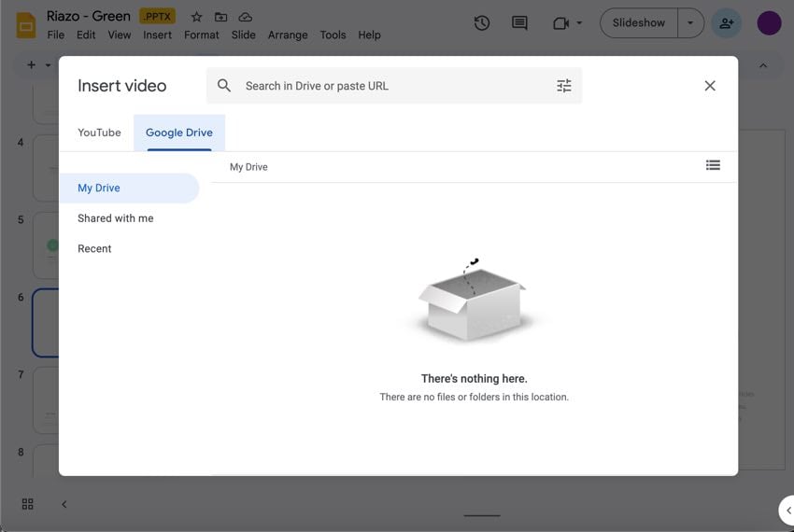Open the Insert menu
Screen dimensions: 794x532
[x=157, y=35]
